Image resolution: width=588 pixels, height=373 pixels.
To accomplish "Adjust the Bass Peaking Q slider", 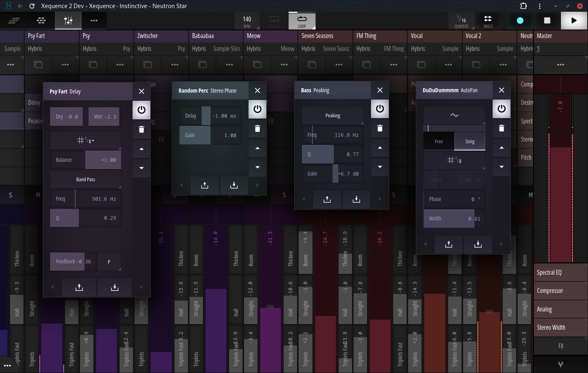I will pyautogui.click(x=333, y=154).
